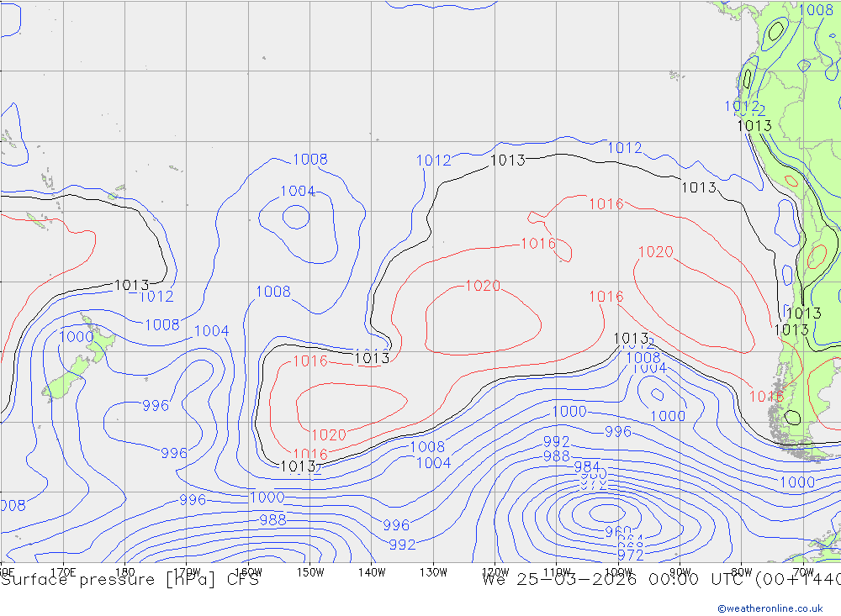841x616 pixels.
Task: Select the 170W longitude label
Action: pos(187,572)
